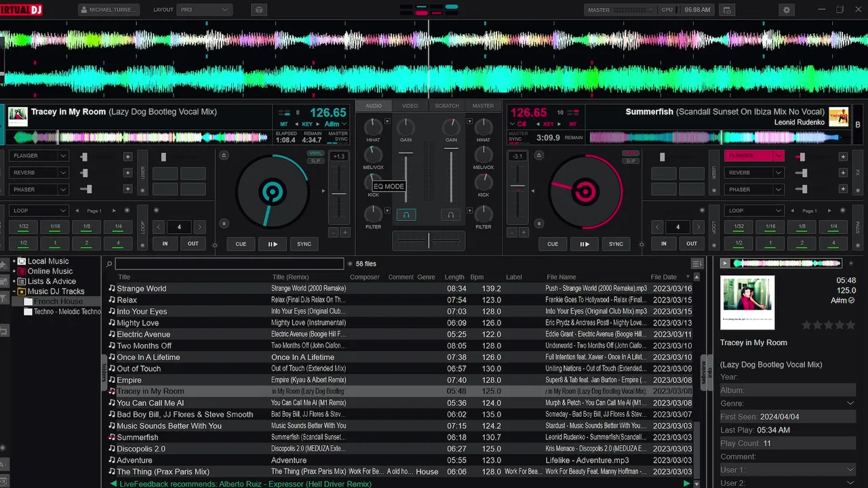Double the left deck loop length
This screenshot has height=488, width=868.
(x=199, y=227)
